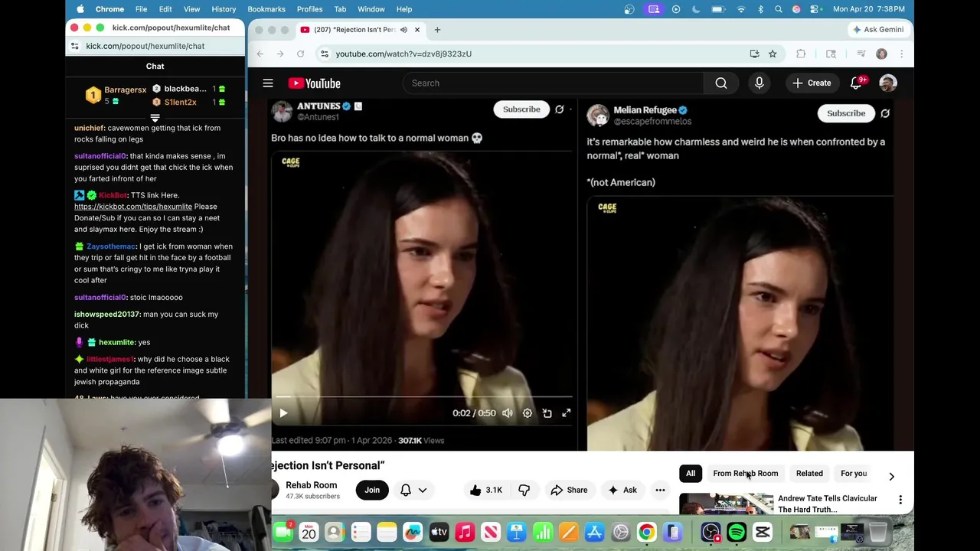Open the Create dropdown button
This screenshot has height=551, width=980.
[812, 83]
